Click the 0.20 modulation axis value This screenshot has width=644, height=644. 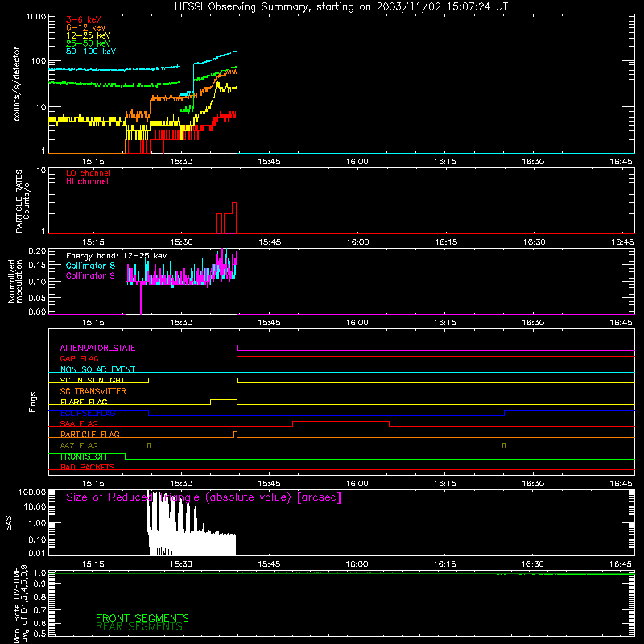(37, 251)
